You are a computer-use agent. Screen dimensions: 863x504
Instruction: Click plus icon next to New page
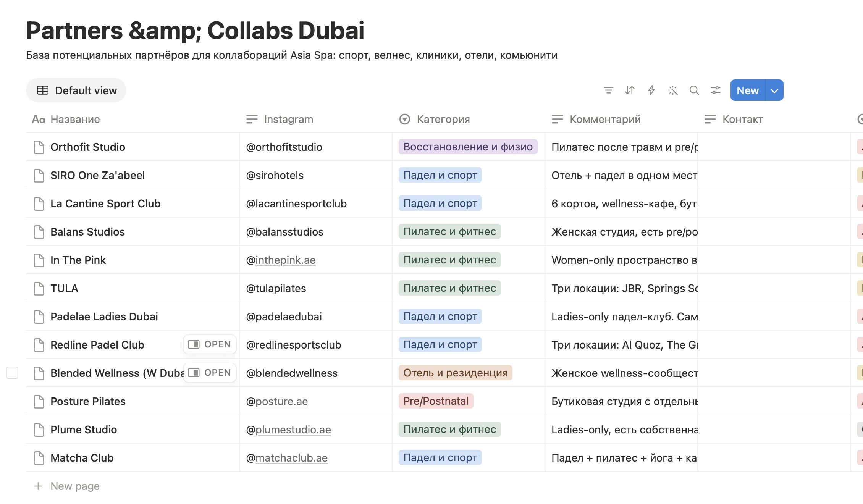click(38, 486)
